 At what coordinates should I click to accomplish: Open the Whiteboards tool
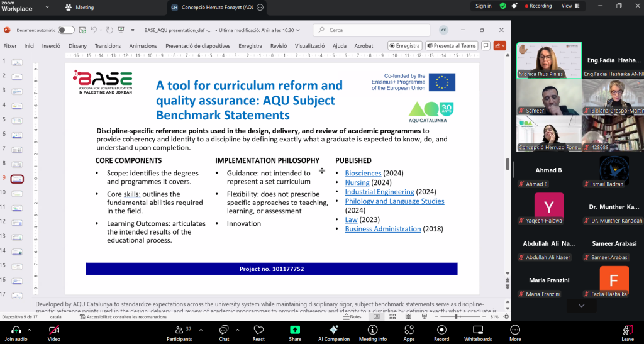click(477, 330)
